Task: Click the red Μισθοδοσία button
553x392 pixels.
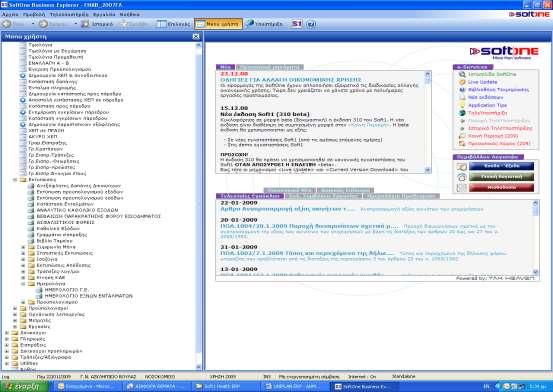Action: click(x=501, y=188)
